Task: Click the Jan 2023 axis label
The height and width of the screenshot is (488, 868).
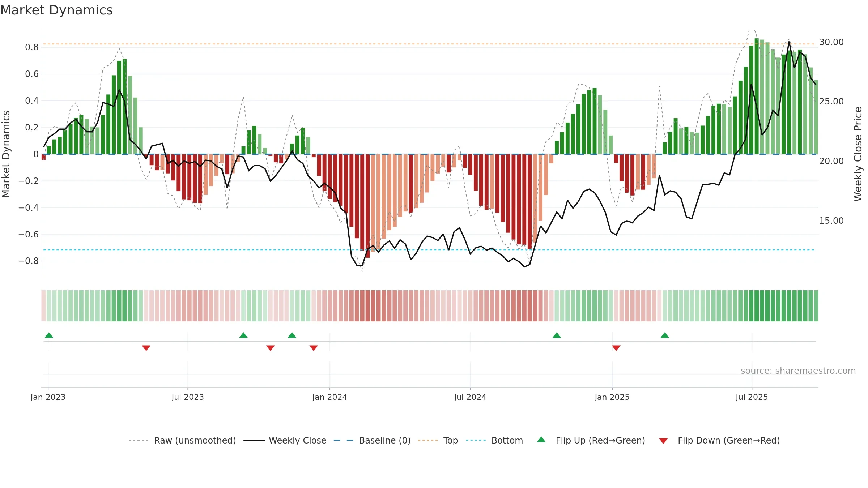Action: point(48,397)
